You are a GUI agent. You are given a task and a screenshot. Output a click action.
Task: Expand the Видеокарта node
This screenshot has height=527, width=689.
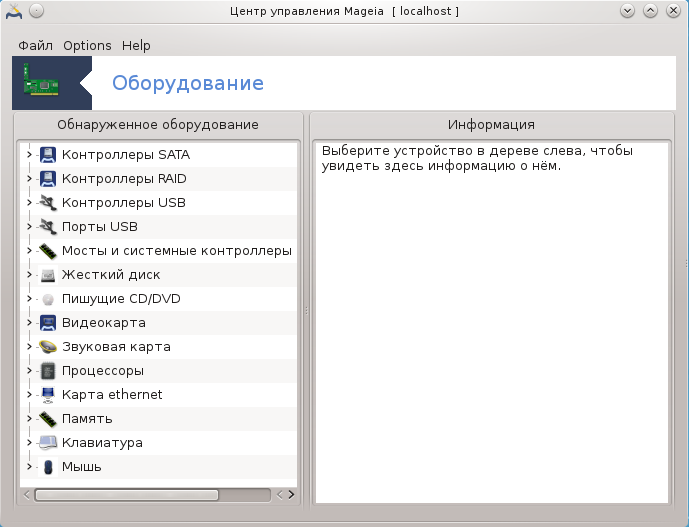[29, 323]
